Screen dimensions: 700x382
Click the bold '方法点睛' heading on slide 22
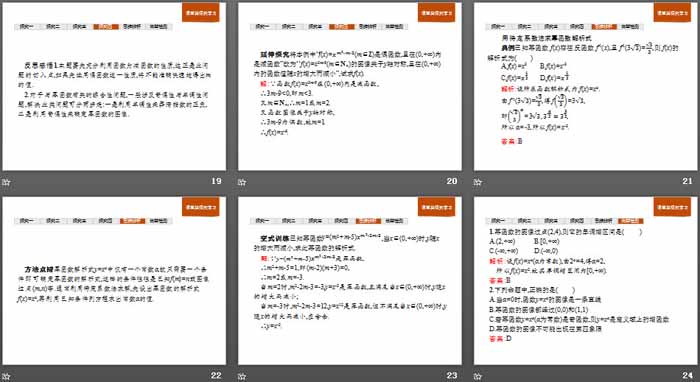pyautogui.click(x=39, y=270)
